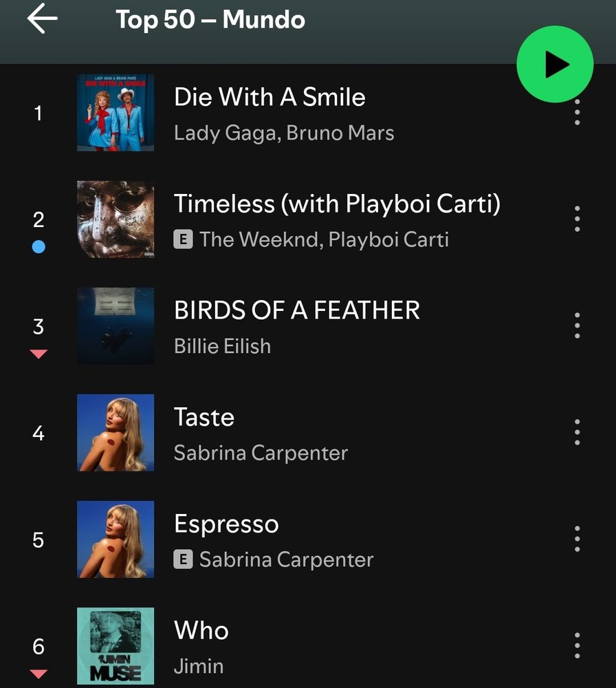Tap the Timeless album artwork
Image resolution: width=616 pixels, height=688 pixels.
(115, 219)
